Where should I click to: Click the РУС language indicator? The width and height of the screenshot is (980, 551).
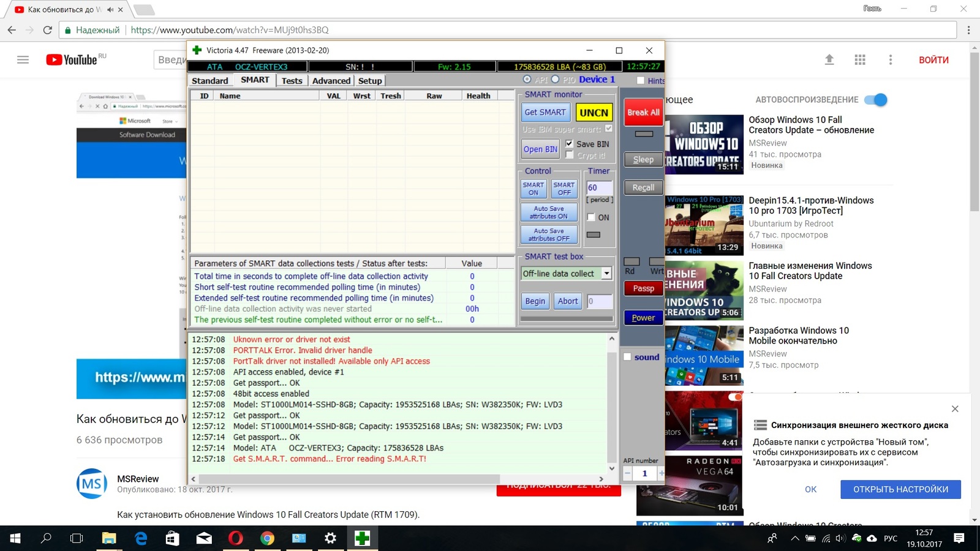(x=891, y=539)
